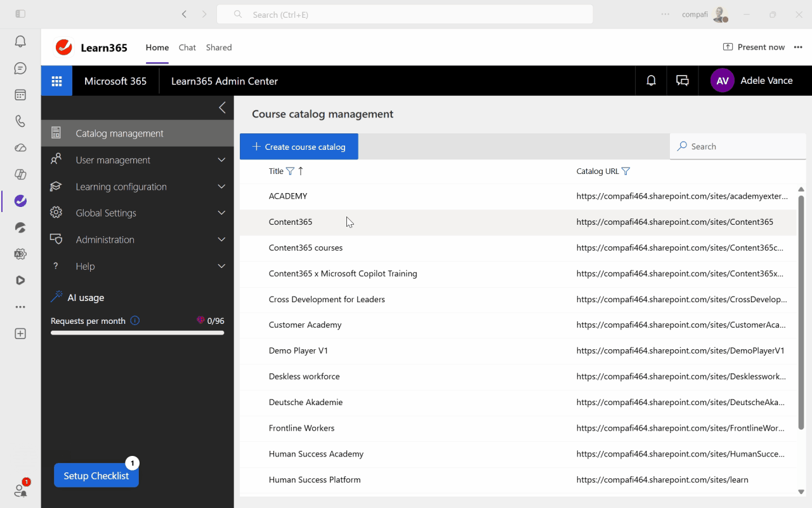Screen dimensions: 812x508
Task: Open the Calendar app in Teams rail
Action: (20, 95)
